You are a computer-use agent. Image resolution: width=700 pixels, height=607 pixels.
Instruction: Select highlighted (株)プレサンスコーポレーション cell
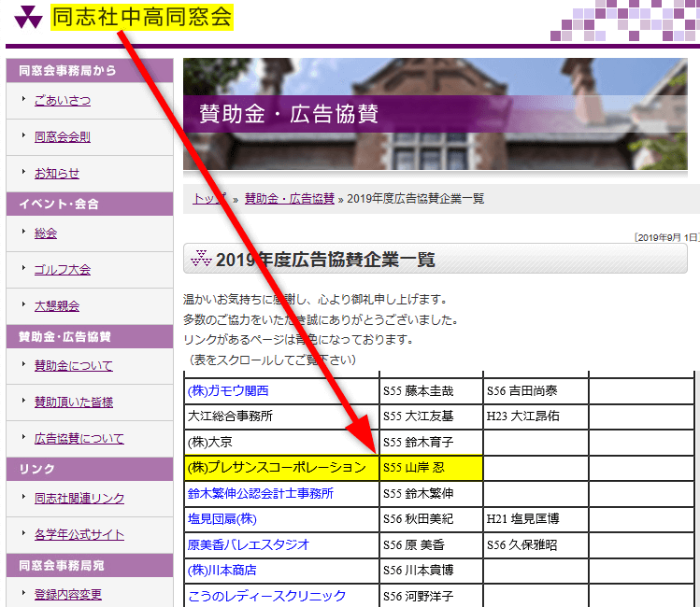(x=281, y=468)
